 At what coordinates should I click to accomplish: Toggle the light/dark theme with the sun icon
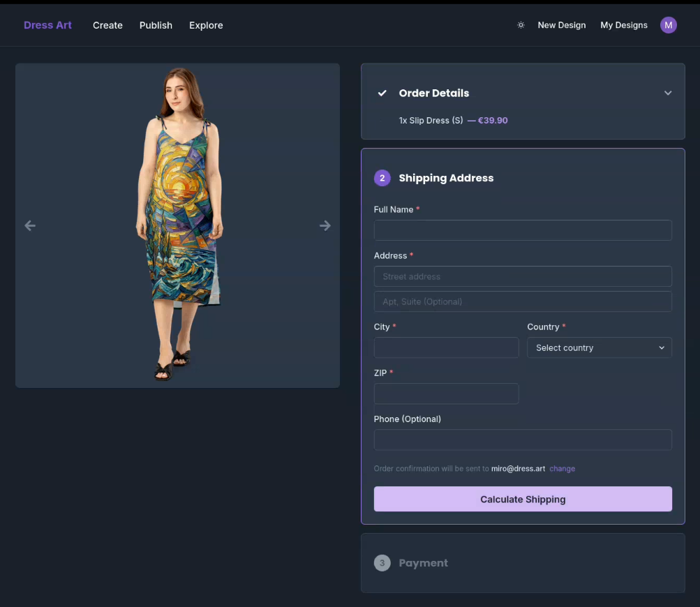coord(520,24)
